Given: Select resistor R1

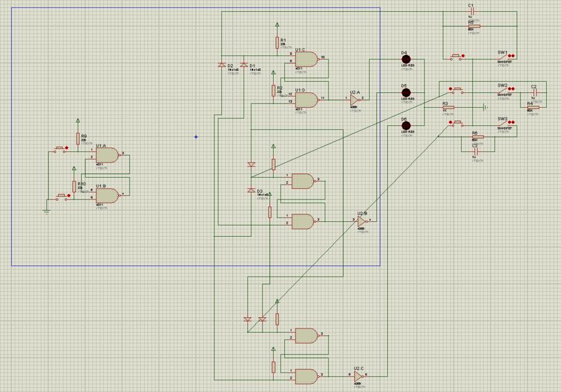Looking at the screenshot, I should (x=277, y=43).
